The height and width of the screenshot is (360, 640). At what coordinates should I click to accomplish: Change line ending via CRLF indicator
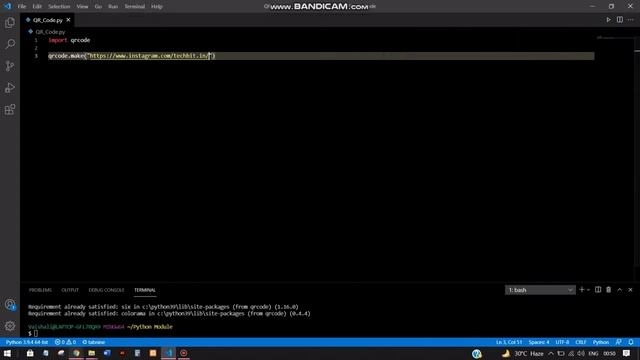pos(580,342)
